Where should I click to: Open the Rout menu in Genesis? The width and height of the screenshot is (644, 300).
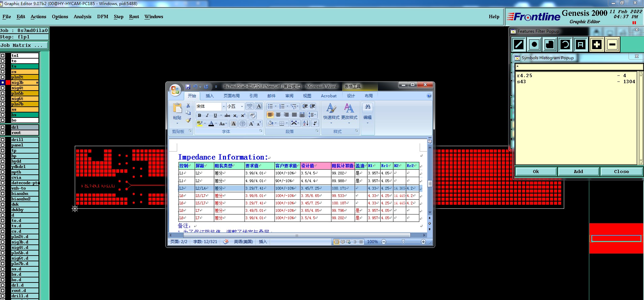point(134,16)
